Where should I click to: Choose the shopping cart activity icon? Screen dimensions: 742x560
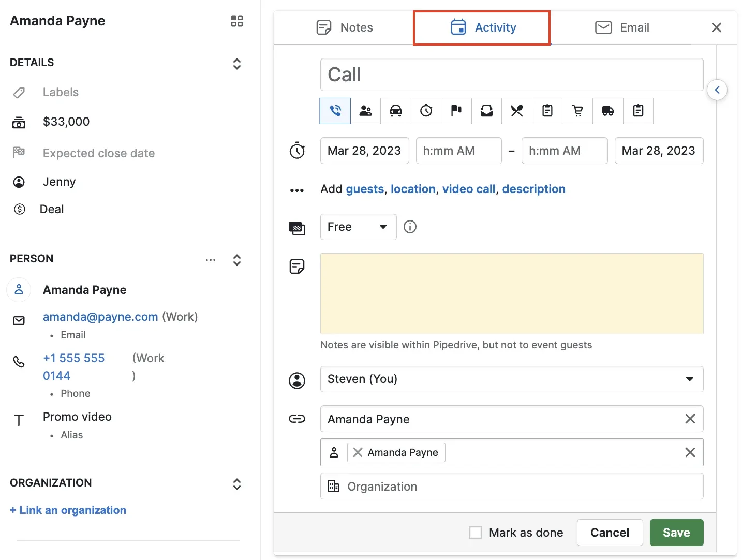pyautogui.click(x=577, y=111)
